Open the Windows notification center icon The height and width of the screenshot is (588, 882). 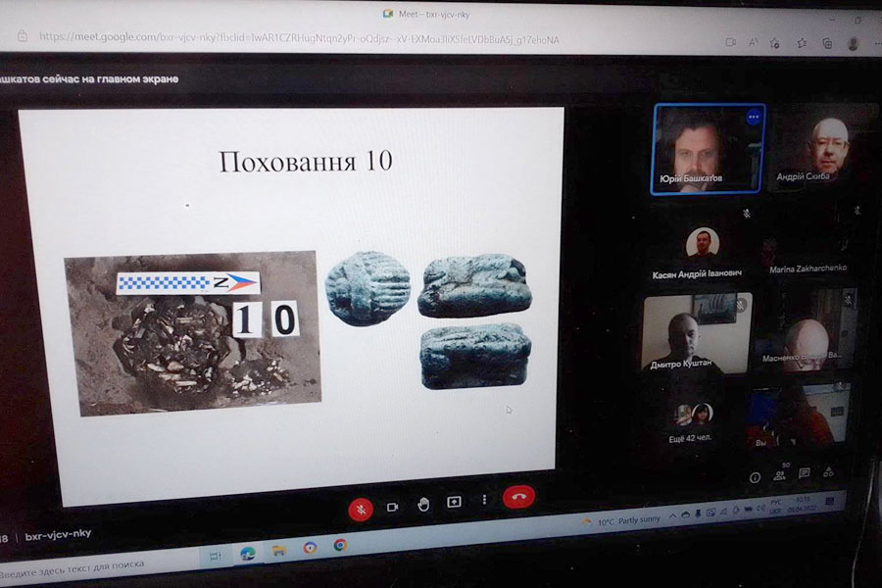[830, 500]
